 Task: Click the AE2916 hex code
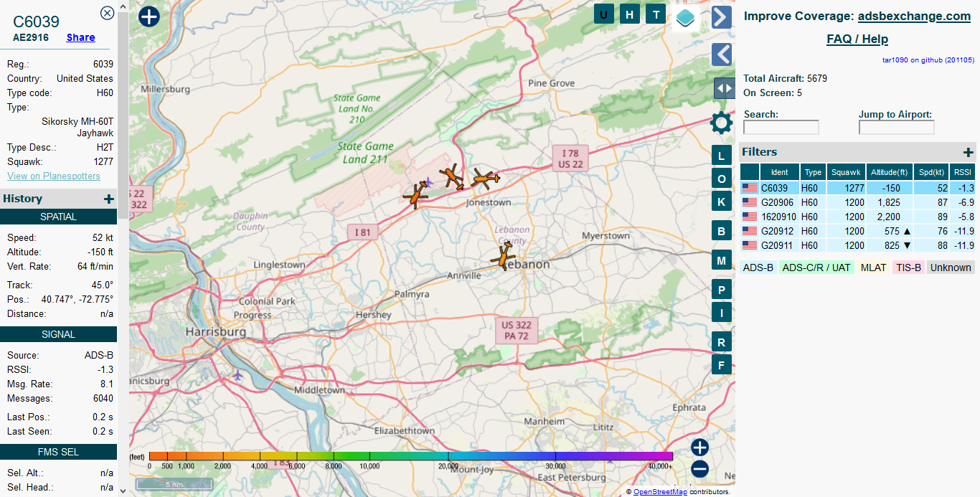tap(31, 37)
